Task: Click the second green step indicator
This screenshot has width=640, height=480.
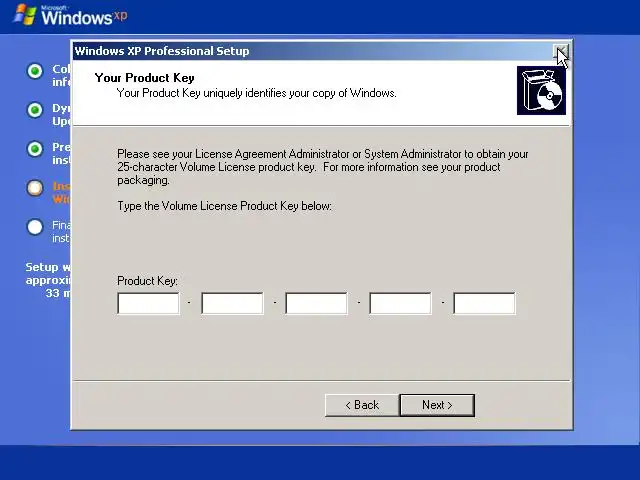Action: [x=35, y=110]
